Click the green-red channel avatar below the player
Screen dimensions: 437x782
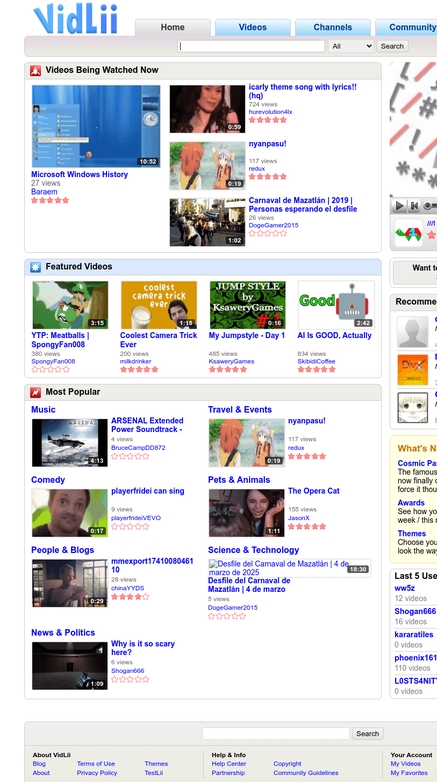tap(409, 232)
